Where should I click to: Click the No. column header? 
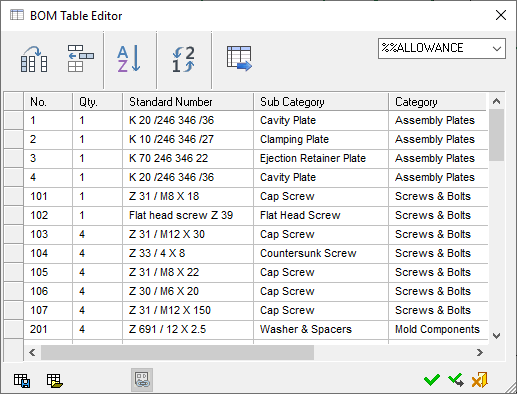[48, 102]
